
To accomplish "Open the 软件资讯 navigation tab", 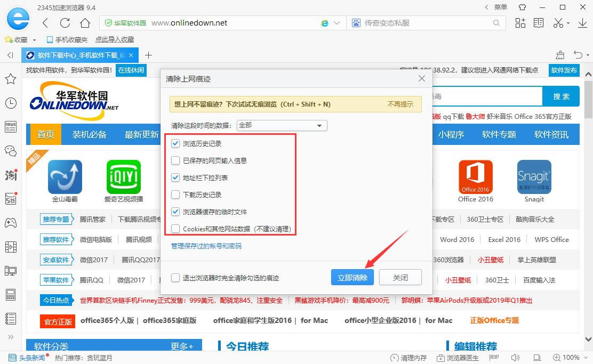I will [x=551, y=134].
